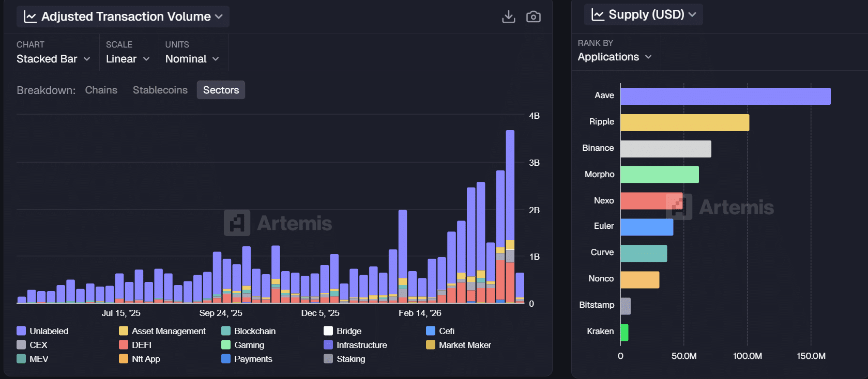Click the chart icon beside Supply (USD)

point(598,14)
